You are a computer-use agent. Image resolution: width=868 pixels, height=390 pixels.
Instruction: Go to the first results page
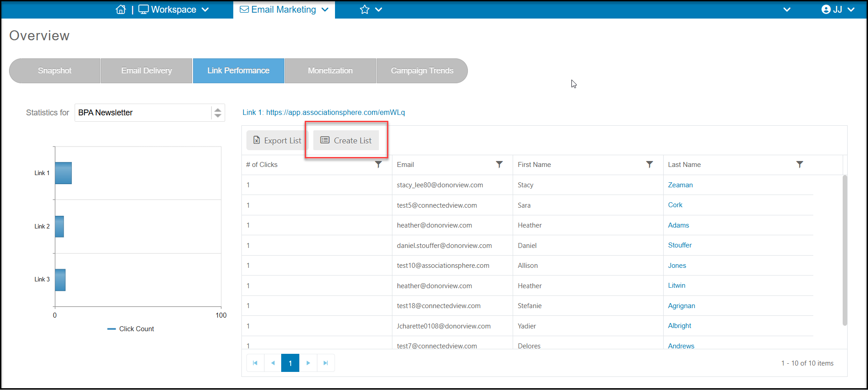coord(255,363)
